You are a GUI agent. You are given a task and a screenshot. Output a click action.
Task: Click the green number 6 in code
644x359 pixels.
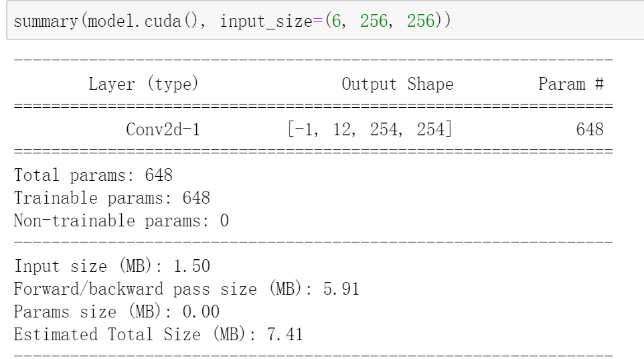[x=336, y=21]
